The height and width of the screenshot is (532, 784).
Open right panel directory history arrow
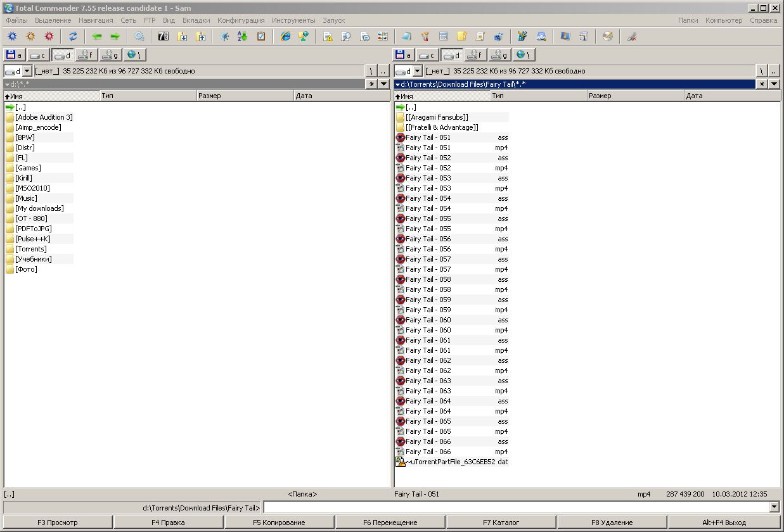[x=774, y=84]
